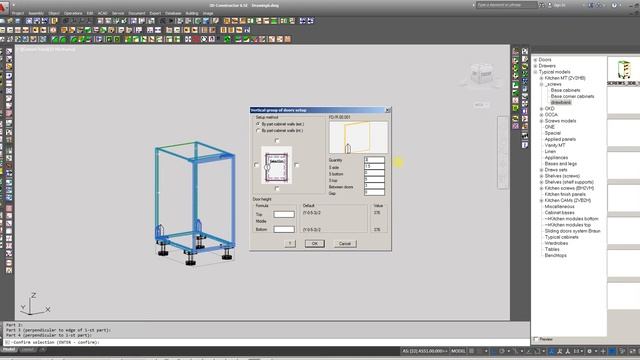Image resolution: width=640 pixels, height=360 pixels.
Task: Click the S bottom input field
Action: coord(374,173)
